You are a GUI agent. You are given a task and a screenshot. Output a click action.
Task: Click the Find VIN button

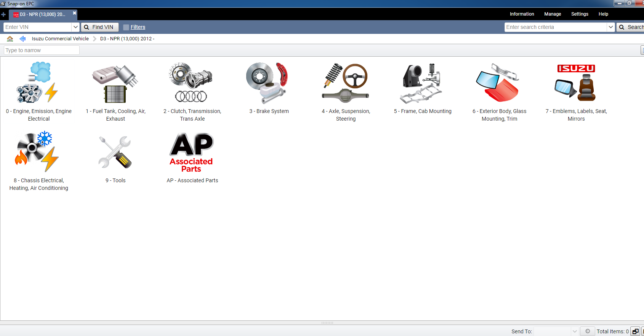coord(99,27)
